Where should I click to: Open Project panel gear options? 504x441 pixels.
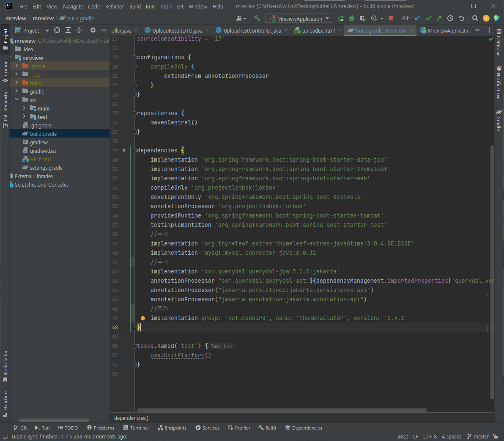coord(93,30)
